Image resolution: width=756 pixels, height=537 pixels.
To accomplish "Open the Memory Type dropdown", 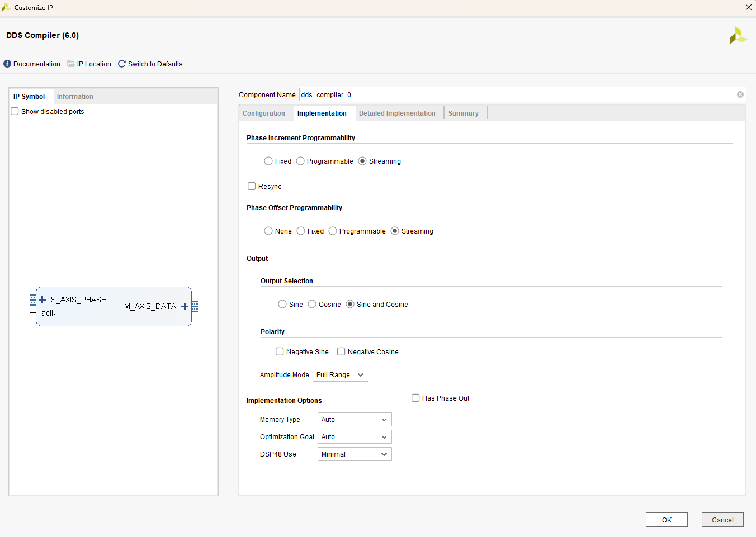I will (355, 420).
